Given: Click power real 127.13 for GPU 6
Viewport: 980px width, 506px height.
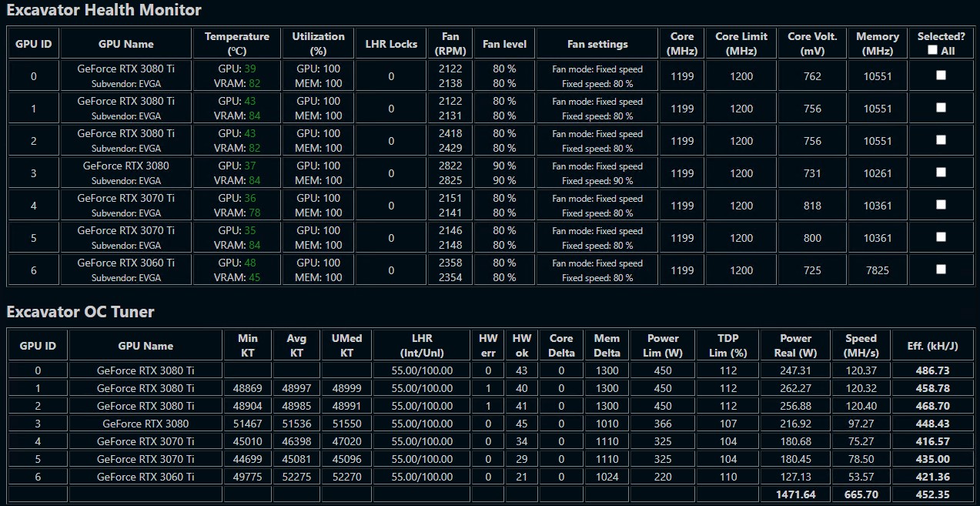Looking at the screenshot, I should coord(796,477).
